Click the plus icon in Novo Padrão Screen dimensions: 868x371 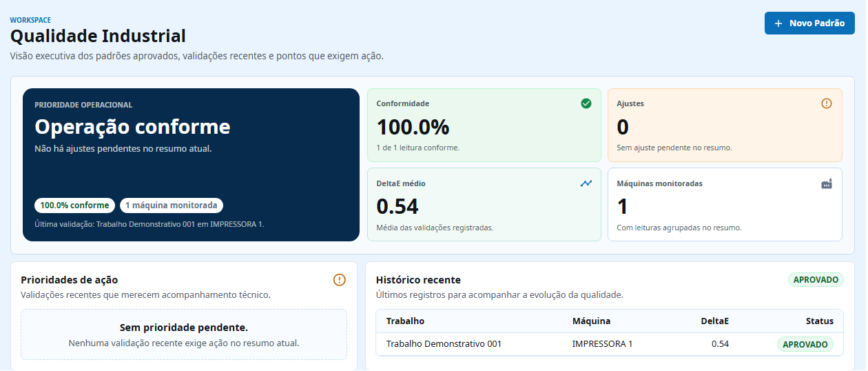[x=778, y=23]
